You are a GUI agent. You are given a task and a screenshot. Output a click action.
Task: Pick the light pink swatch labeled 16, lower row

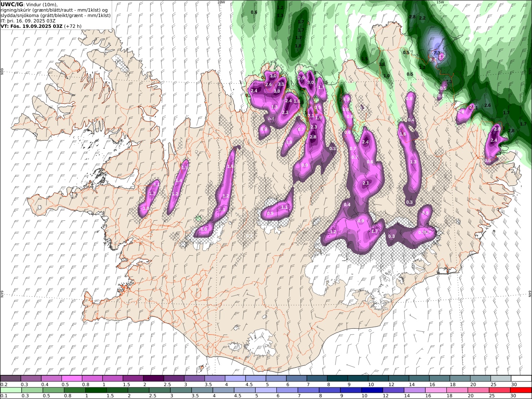(x=436, y=390)
